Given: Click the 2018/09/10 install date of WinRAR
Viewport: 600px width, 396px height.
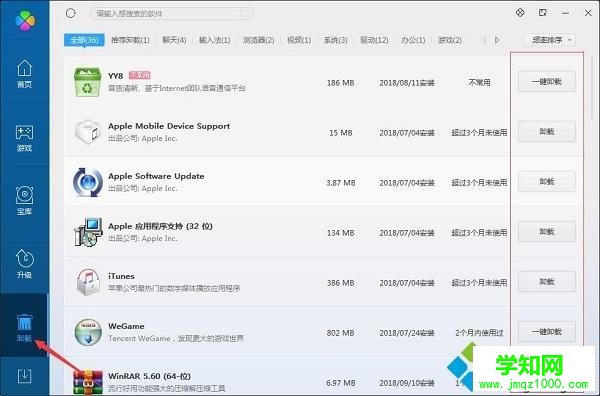Looking at the screenshot, I should (x=407, y=383).
